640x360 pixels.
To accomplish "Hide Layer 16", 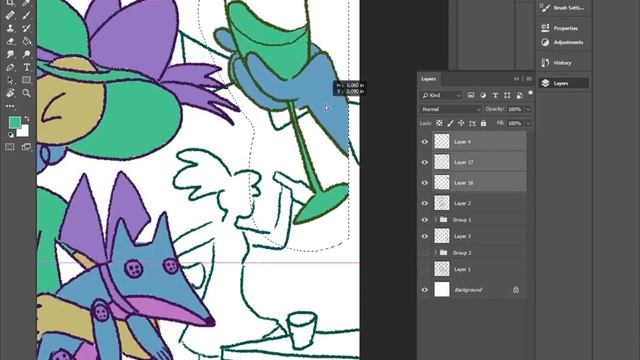I will click(424, 182).
